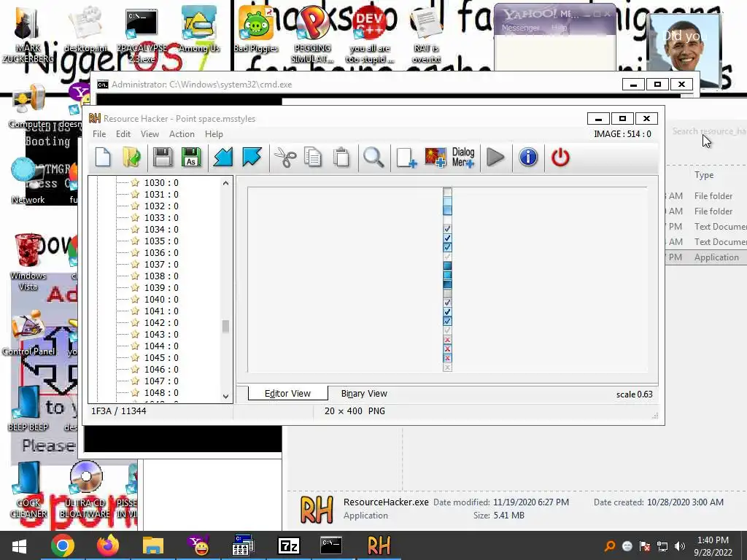The height and width of the screenshot is (560, 747).
Task: Click the Save floppy disk icon
Action: [x=163, y=157]
